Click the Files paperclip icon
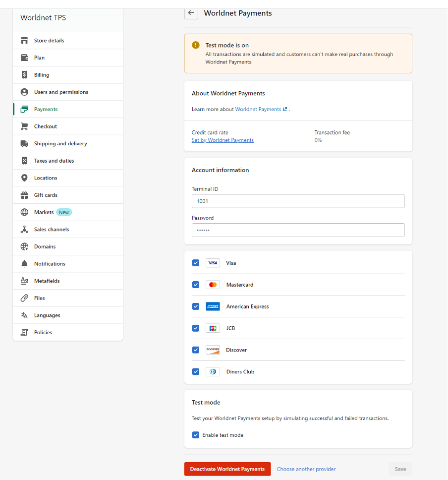The width and height of the screenshot is (448, 480). pyautogui.click(x=24, y=298)
